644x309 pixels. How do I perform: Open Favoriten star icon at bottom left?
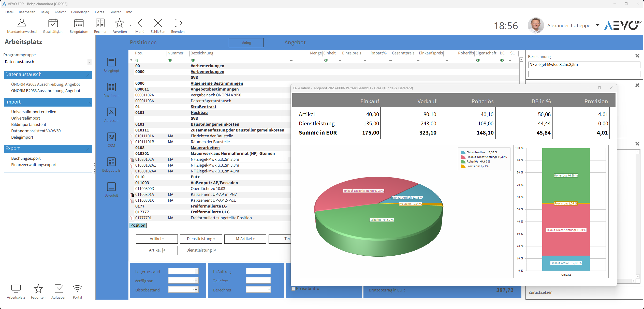pos(38,289)
